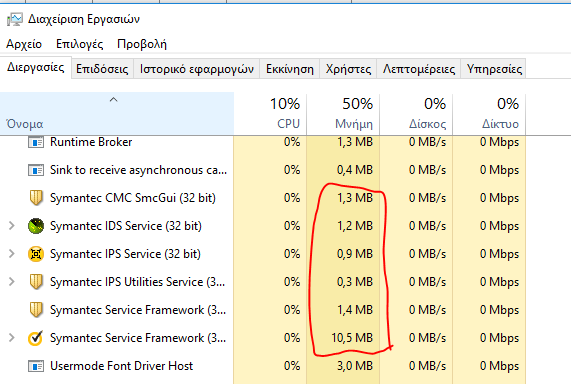
Task: Select the Runtime Broker process icon
Action: pos(36,142)
